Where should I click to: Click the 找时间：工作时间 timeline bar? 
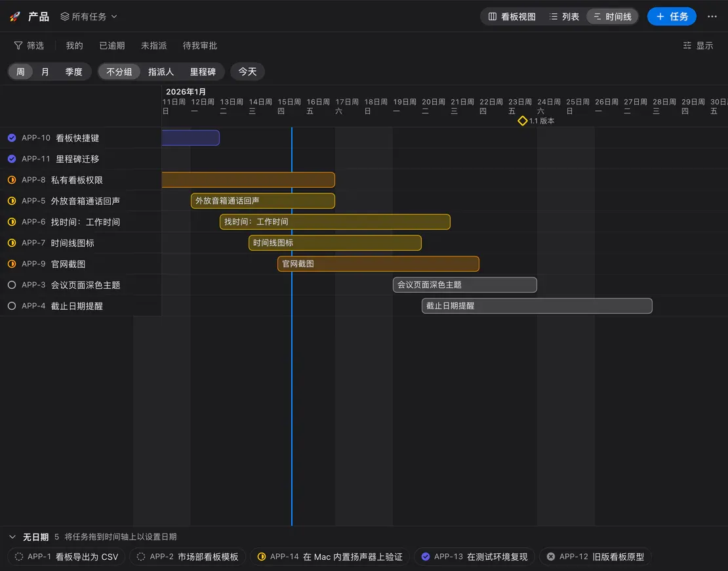pos(334,222)
